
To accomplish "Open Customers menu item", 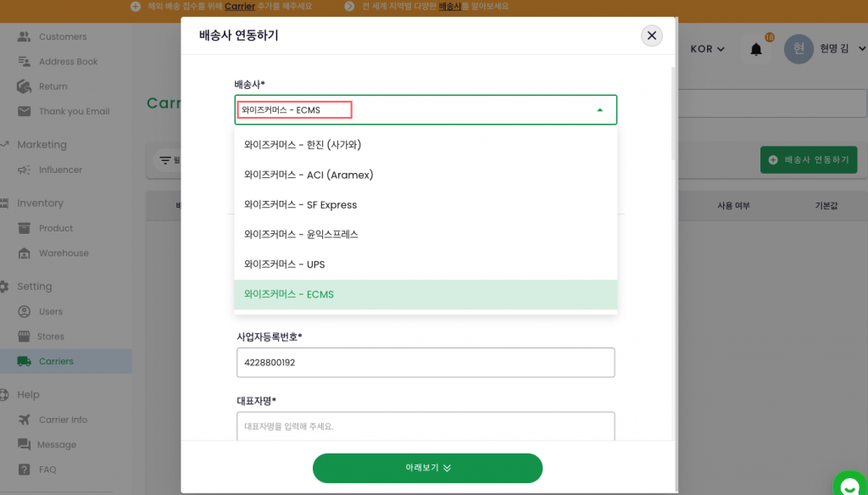I will (62, 36).
